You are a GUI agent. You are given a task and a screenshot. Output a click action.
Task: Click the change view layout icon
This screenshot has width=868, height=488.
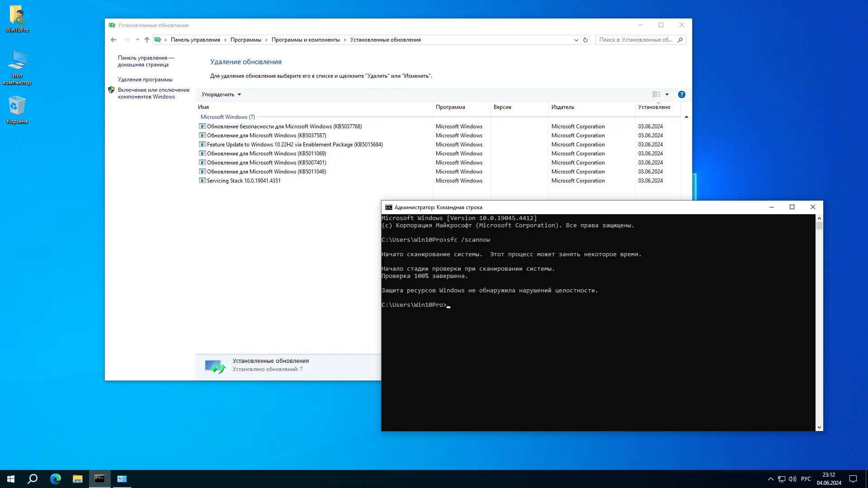656,94
